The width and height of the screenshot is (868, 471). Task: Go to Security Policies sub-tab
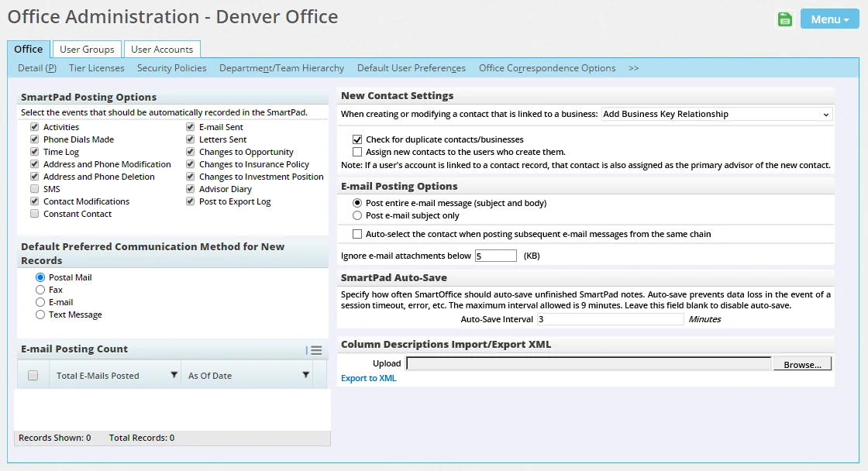pos(171,68)
